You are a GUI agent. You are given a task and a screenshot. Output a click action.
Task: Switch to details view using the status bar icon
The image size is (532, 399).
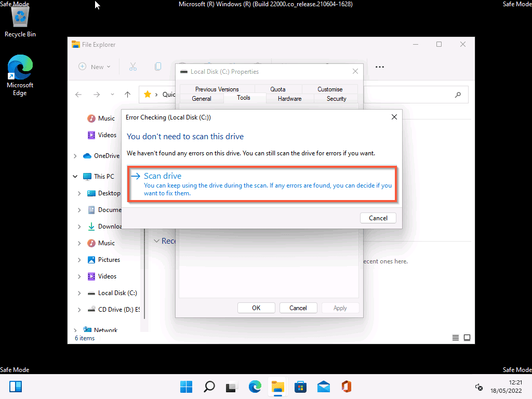point(456,337)
